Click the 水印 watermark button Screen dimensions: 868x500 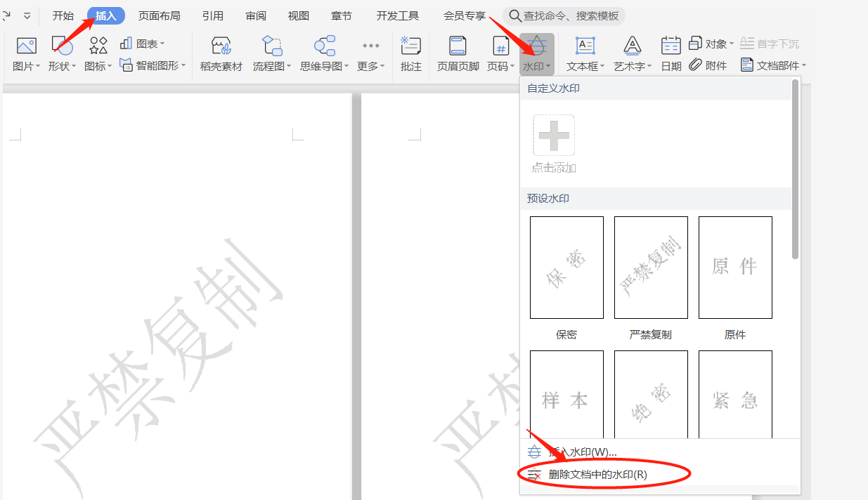537,55
